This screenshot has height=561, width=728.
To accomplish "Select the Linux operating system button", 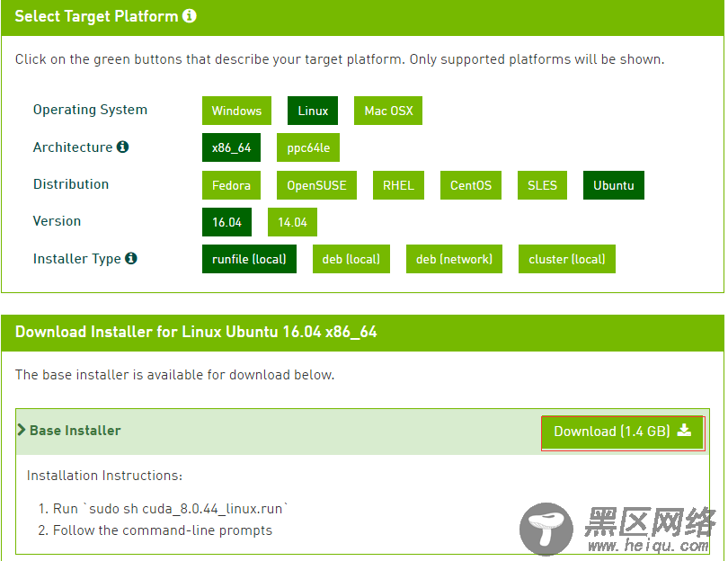I will tap(313, 111).
